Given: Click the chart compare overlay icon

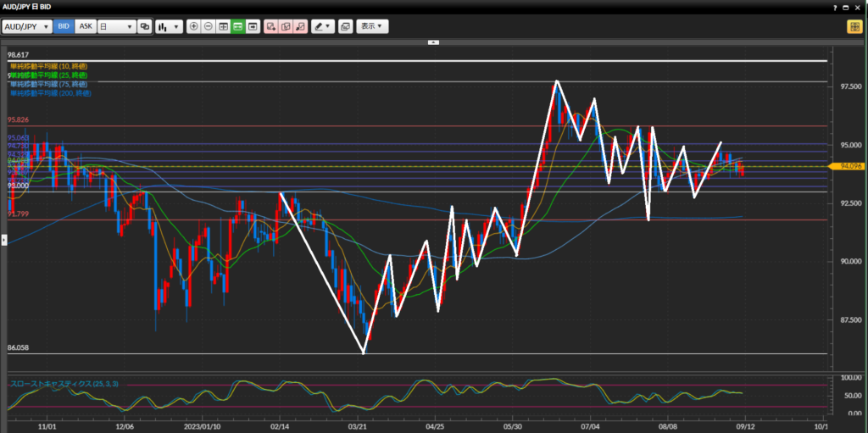Looking at the screenshot, I should tap(144, 26).
